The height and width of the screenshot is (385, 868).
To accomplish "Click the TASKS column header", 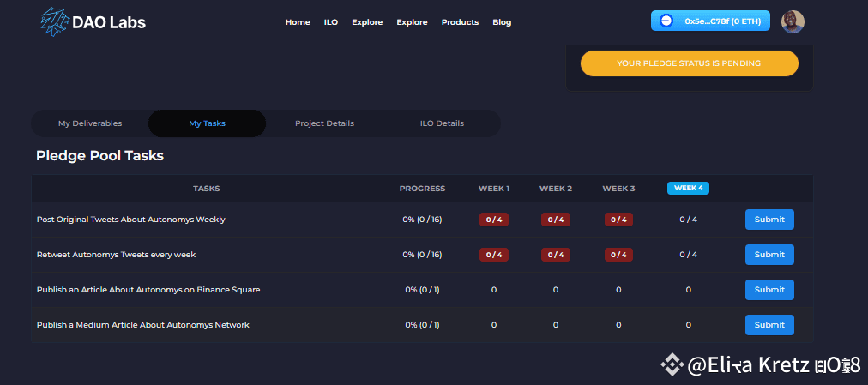I will click(207, 189).
